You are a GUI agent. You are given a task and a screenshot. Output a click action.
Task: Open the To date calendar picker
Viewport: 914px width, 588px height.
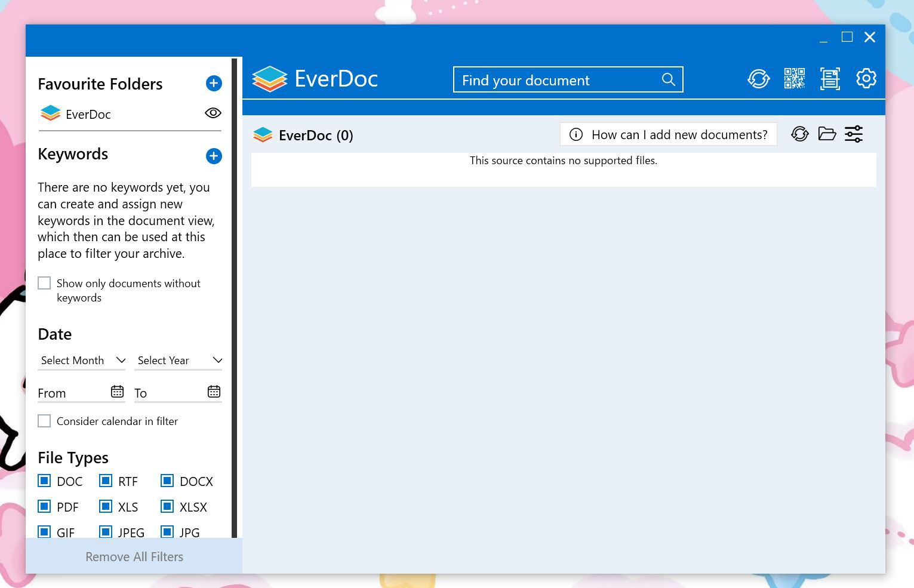(x=214, y=392)
